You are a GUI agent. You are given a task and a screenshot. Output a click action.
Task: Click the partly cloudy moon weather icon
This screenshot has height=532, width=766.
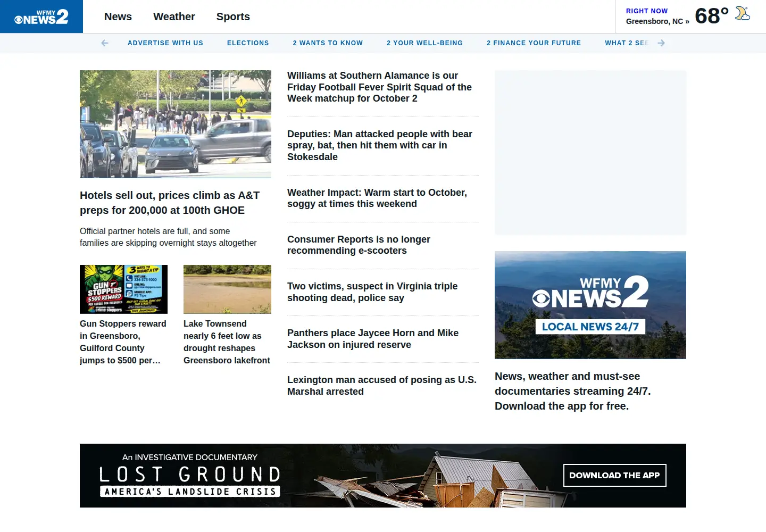(x=743, y=13)
